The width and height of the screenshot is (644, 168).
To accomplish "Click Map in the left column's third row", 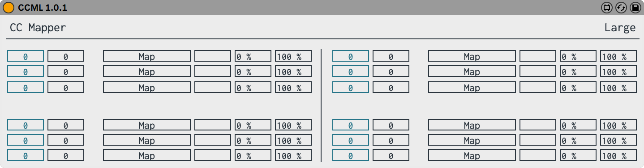I will coord(147,87).
